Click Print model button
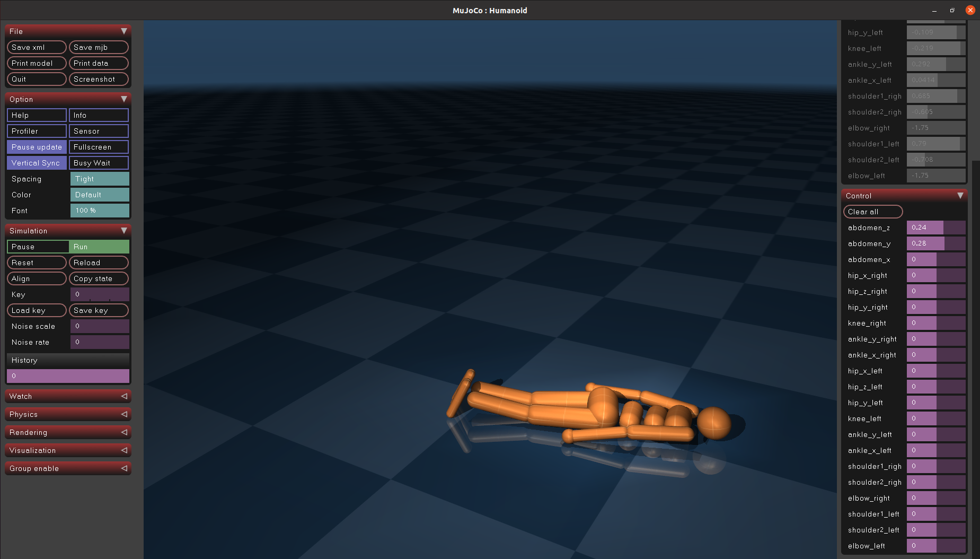 [37, 63]
